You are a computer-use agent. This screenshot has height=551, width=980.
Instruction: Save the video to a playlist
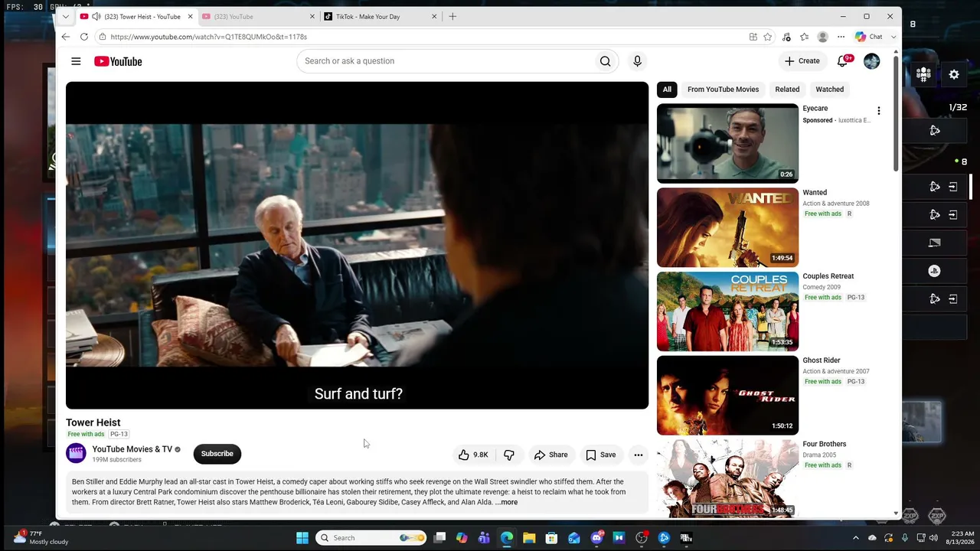tap(601, 455)
